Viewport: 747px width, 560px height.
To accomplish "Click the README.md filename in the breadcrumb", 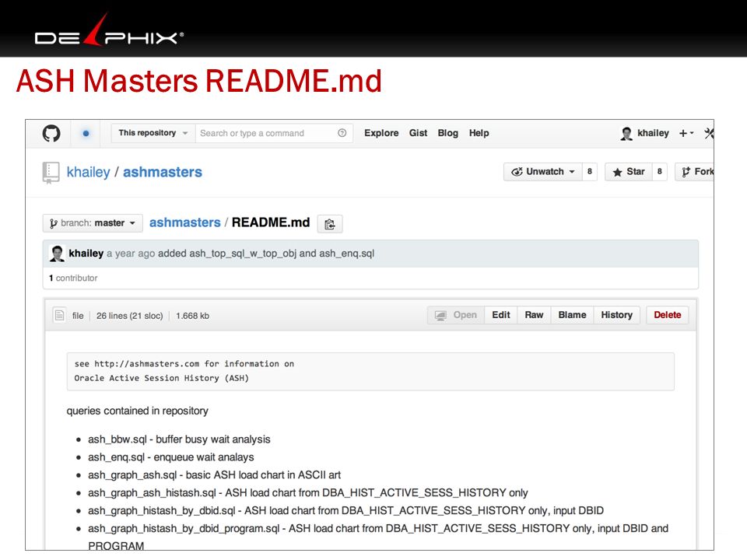I will click(271, 222).
